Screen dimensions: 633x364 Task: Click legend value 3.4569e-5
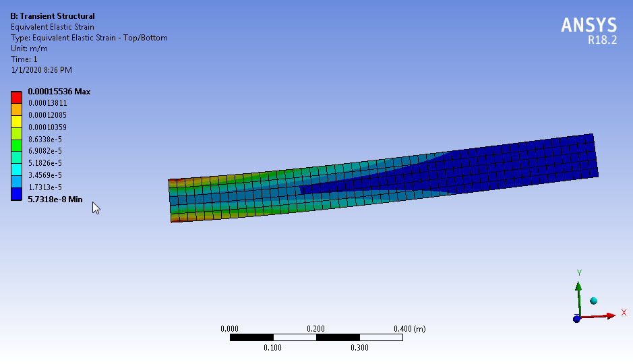44,175
